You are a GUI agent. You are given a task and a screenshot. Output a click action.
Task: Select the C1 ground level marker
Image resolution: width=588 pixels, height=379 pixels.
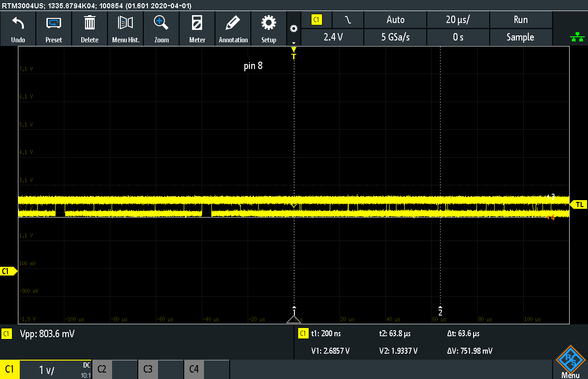tap(9, 271)
